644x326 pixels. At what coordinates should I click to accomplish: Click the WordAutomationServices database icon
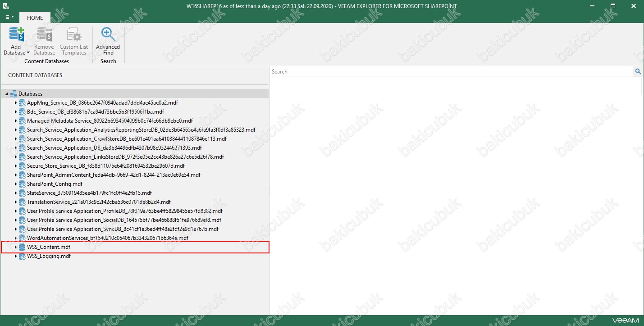click(x=22, y=238)
